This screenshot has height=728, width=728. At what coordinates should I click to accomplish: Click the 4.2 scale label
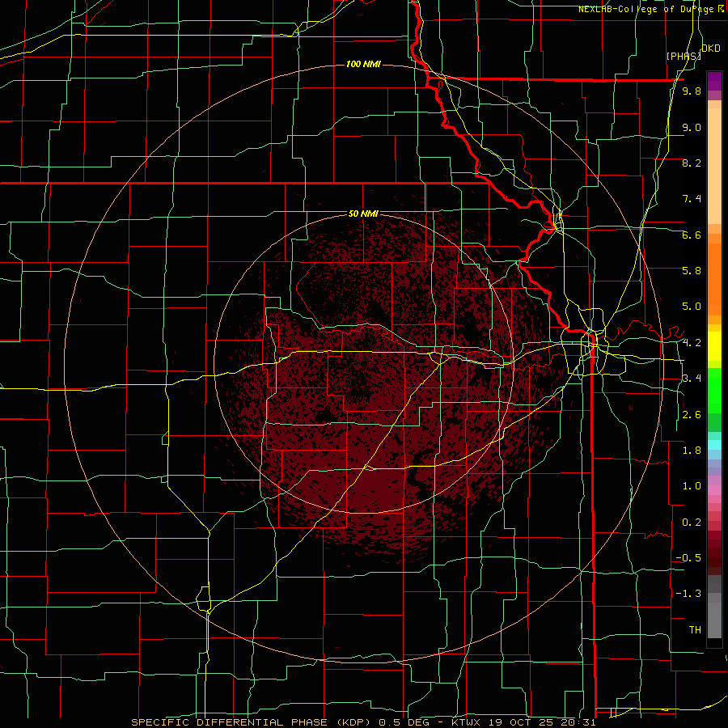(692, 343)
